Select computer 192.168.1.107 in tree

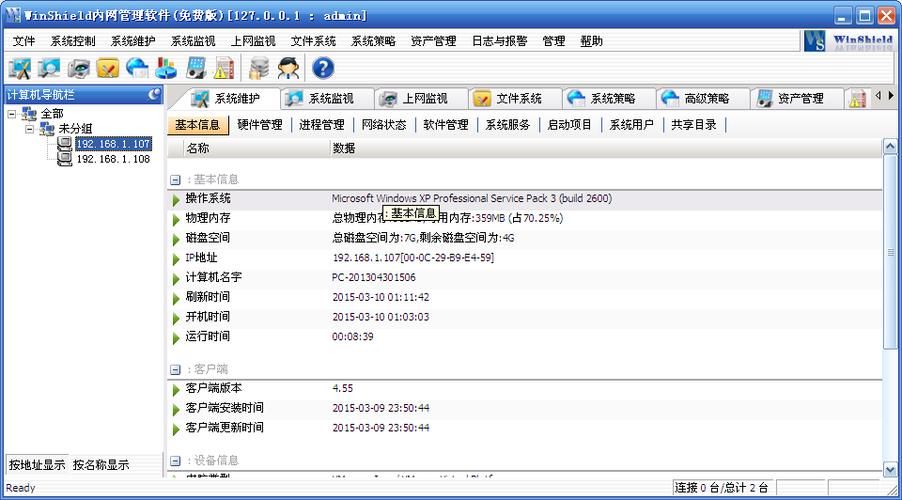pyautogui.click(x=113, y=144)
